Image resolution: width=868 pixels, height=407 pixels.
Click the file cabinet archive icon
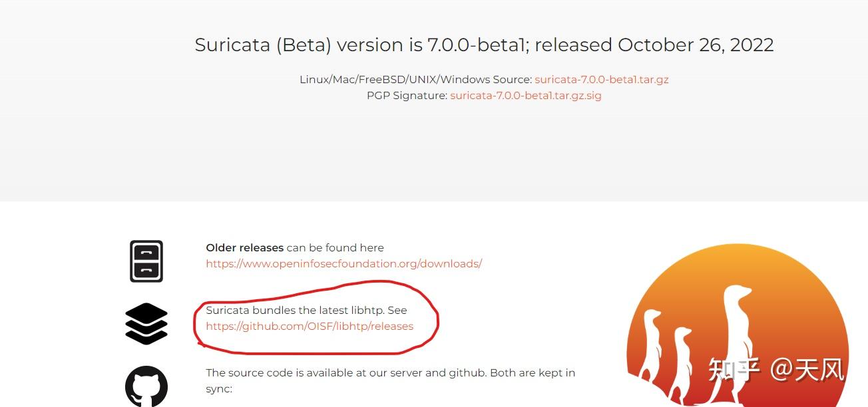coord(146,261)
